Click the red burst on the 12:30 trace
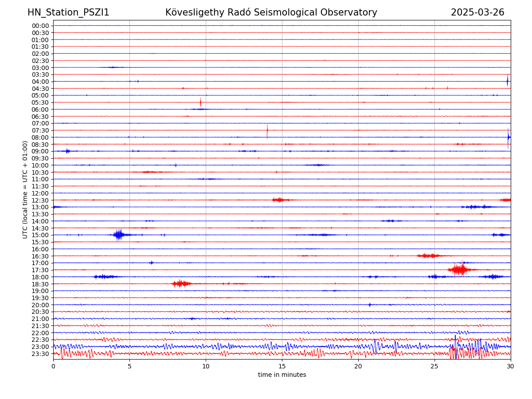The height and width of the screenshot is (399, 532). (x=279, y=200)
